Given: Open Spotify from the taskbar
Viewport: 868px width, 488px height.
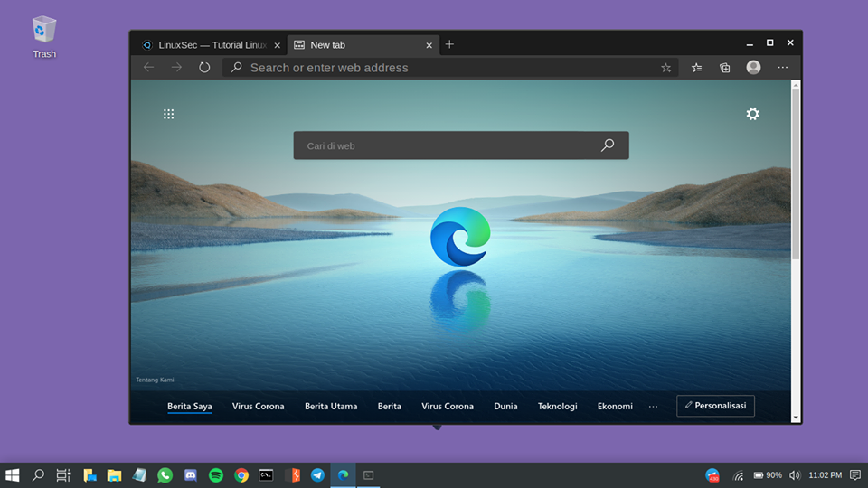Looking at the screenshot, I should click(216, 475).
